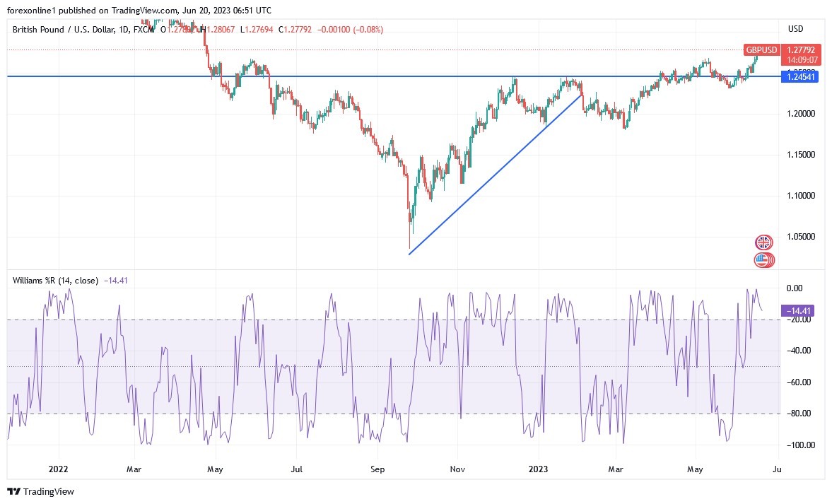Click the Sep date axis label
The image size is (832, 504).
pyautogui.click(x=377, y=469)
